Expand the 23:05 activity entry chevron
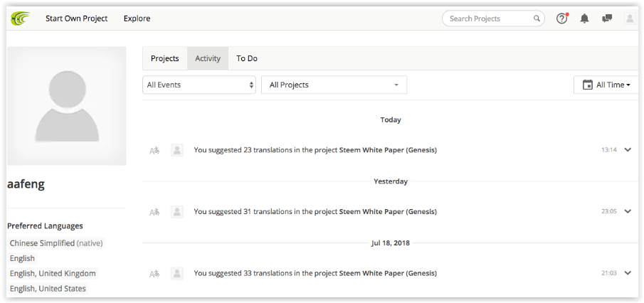644x303 pixels. pyautogui.click(x=628, y=211)
